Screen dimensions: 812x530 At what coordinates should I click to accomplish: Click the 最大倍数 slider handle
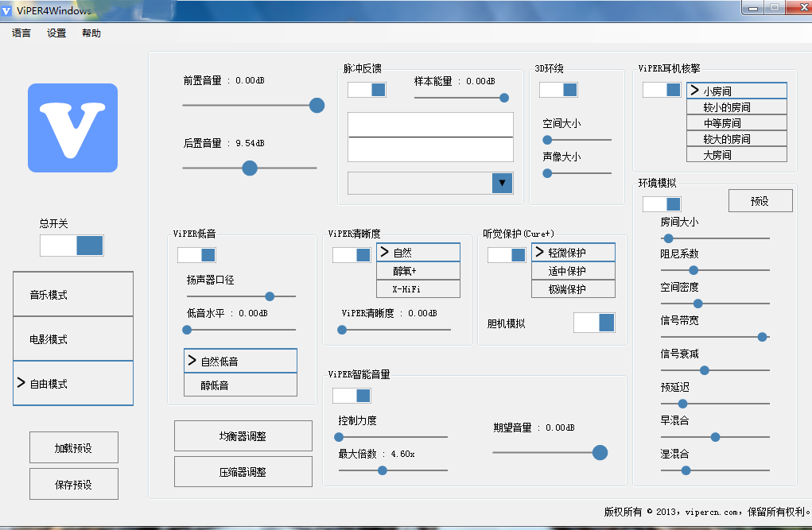click(383, 470)
